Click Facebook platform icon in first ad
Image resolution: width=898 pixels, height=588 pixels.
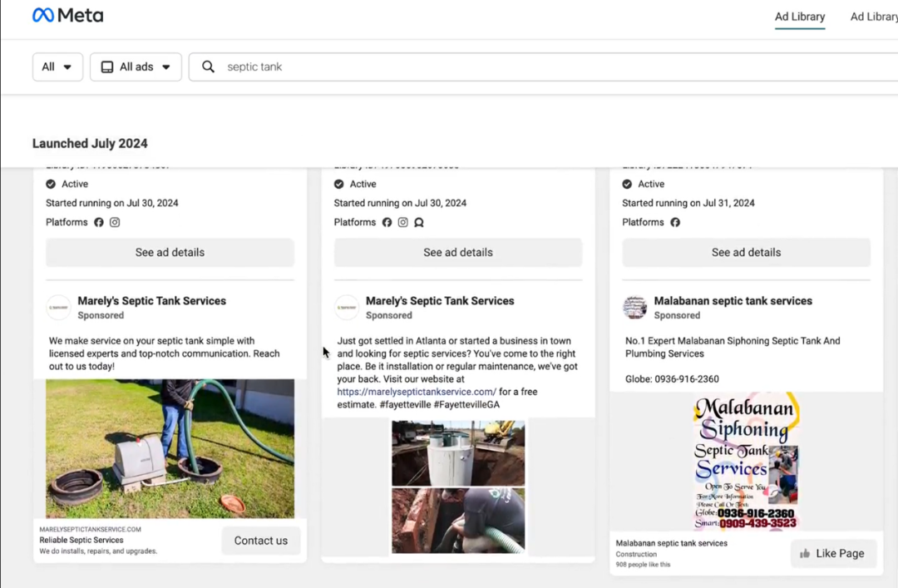(99, 222)
